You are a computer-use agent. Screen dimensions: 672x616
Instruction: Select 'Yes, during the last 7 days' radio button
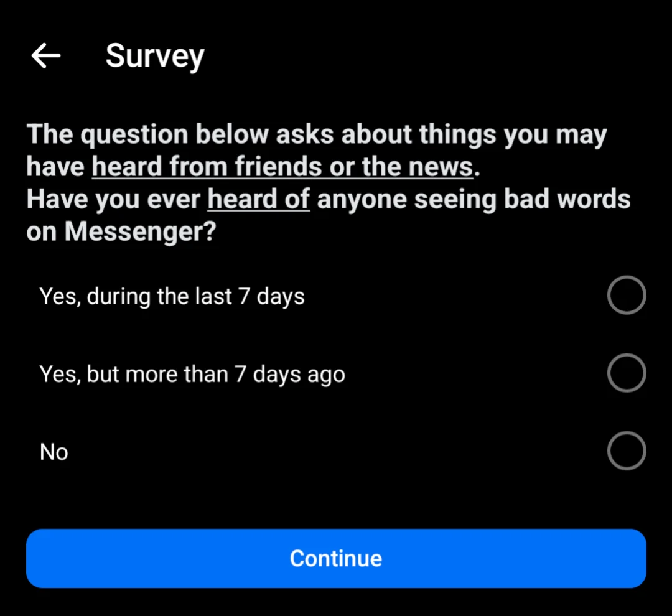click(x=626, y=295)
